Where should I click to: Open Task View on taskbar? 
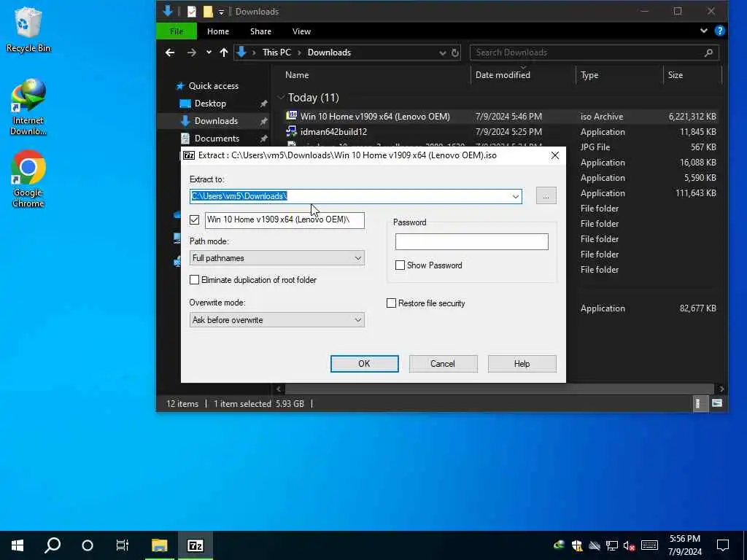123,545
